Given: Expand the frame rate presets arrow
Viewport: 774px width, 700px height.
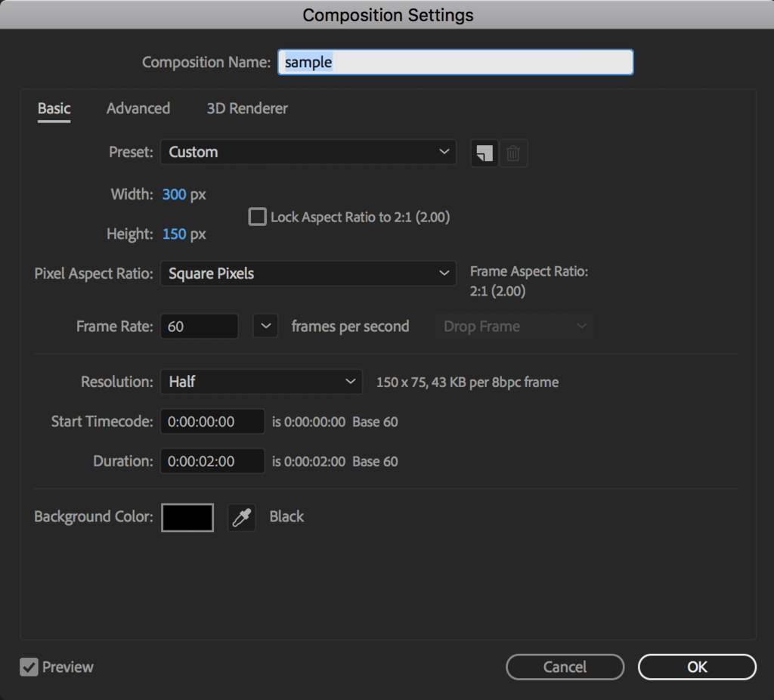Looking at the screenshot, I should [x=265, y=327].
